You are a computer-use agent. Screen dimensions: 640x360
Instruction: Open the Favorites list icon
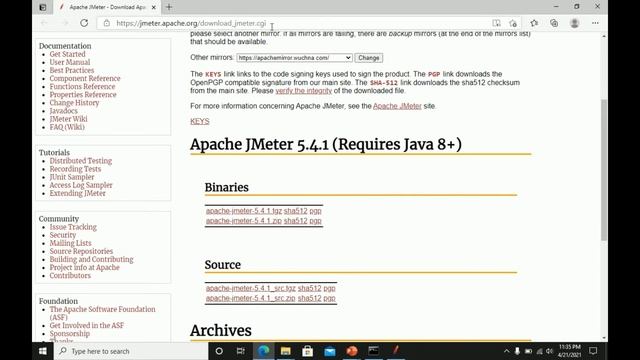[534, 23]
